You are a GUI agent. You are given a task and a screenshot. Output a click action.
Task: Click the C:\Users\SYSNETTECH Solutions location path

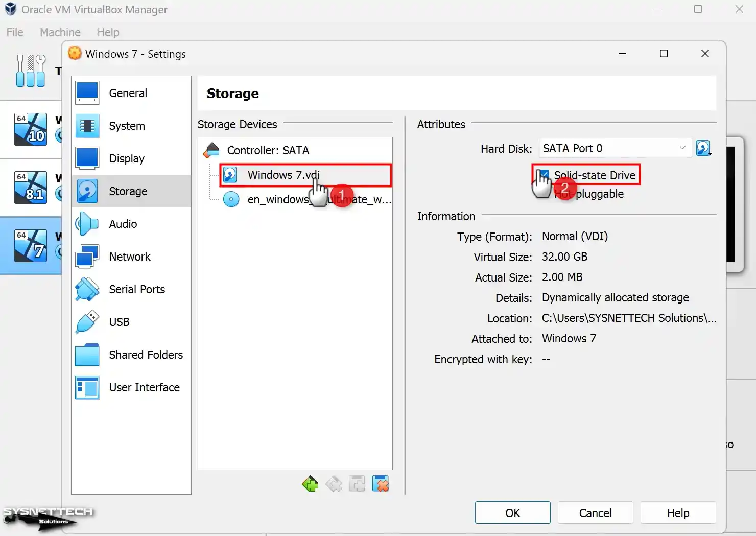pos(629,318)
